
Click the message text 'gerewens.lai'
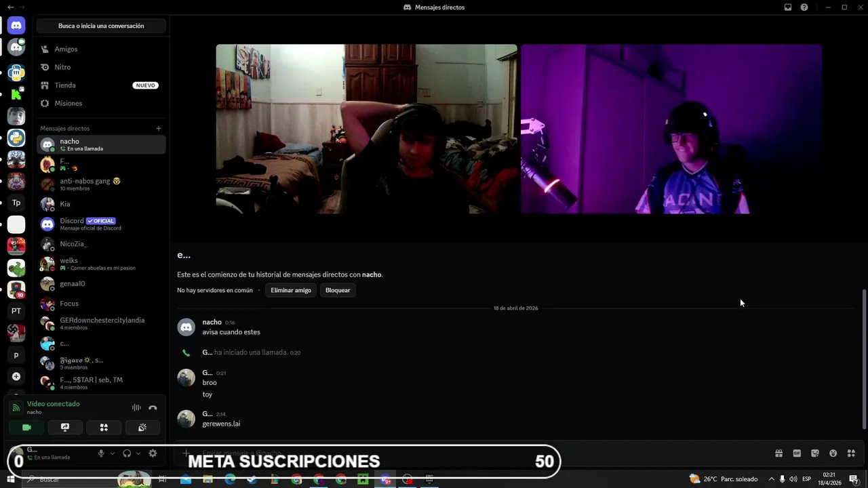(x=221, y=424)
